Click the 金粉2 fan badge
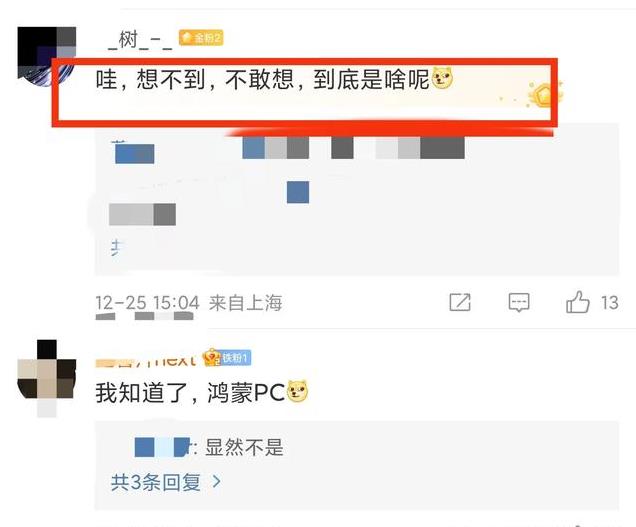The width and height of the screenshot is (636, 527). coord(201,38)
